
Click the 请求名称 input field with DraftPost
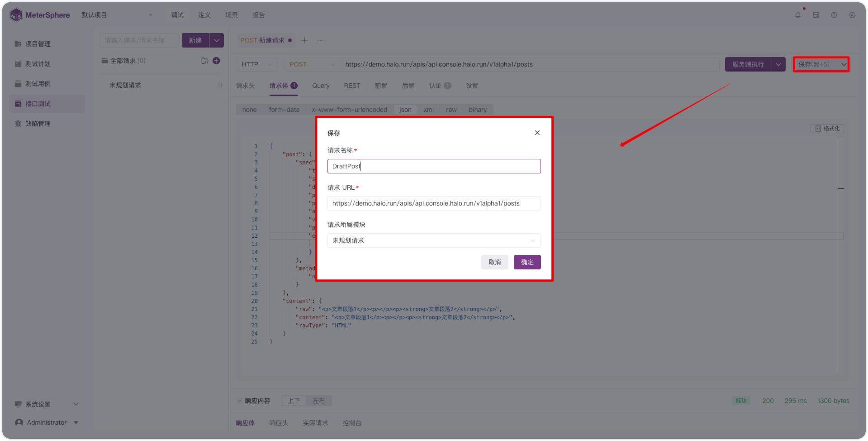[x=434, y=166]
